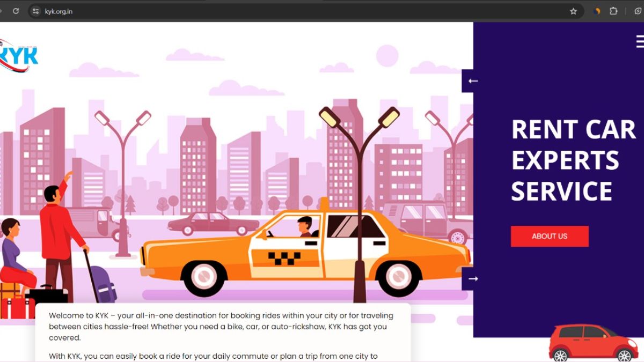This screenshot has height=362, width=644.
Task: Open the site information icon
Action: pyautogui.click(x=36, y=11)
